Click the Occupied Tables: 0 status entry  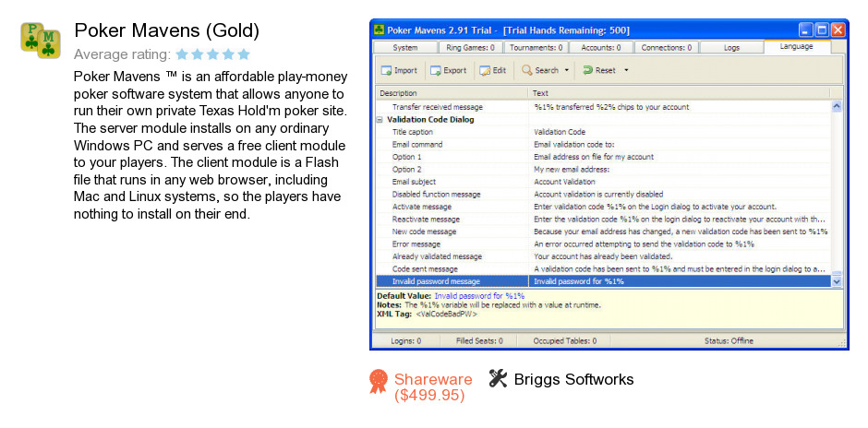pyautogui.click(x=564, y=341)
